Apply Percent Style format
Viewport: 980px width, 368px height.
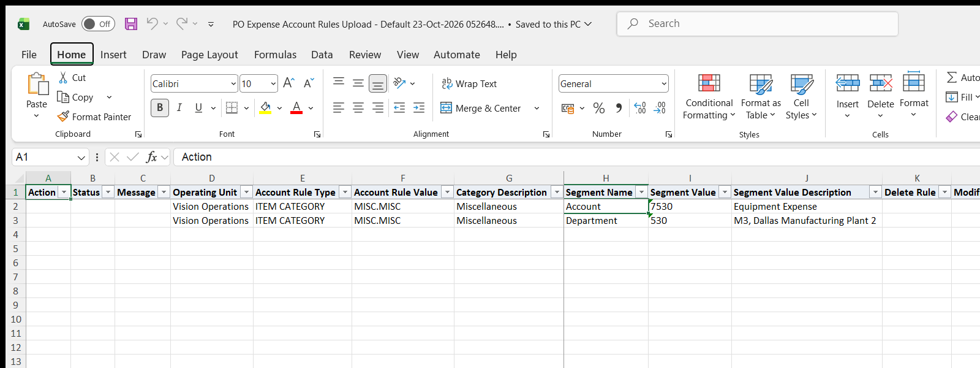point(599,109)
